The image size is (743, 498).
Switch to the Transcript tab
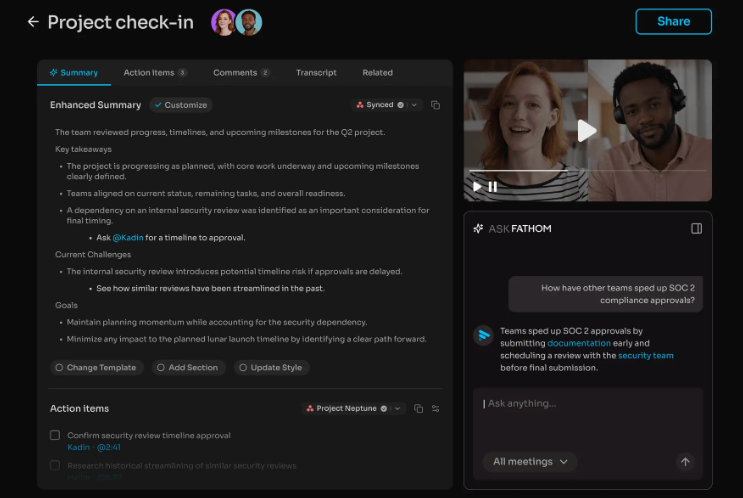pos(316,72)
